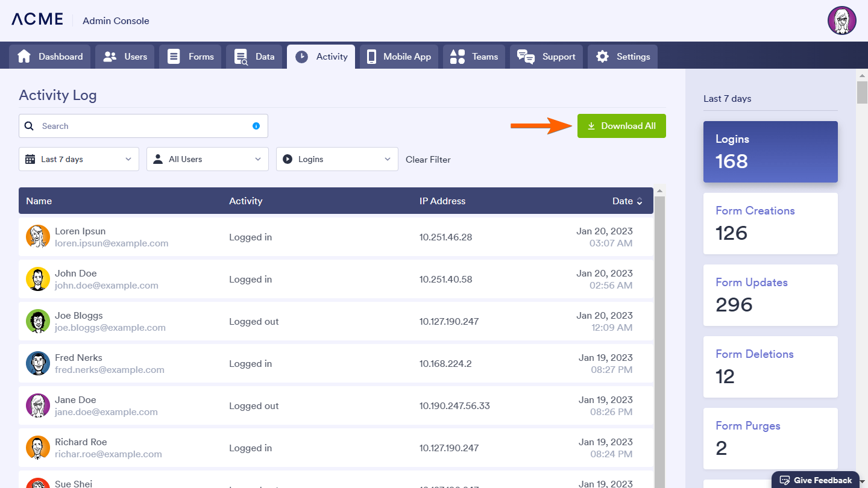Click Jane Doe's avatar

click(x=38, y=405)
